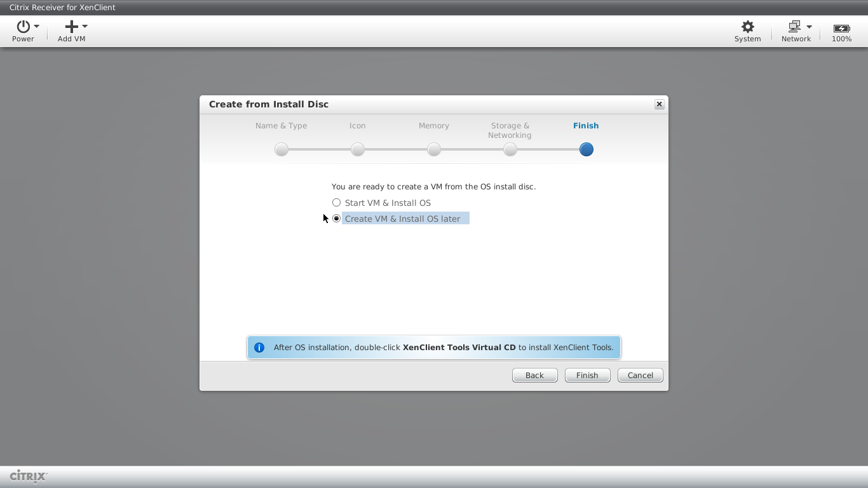Cancel the VM creation wizard
The height and width of the screenshot is (488, 868).
(640, 376)
